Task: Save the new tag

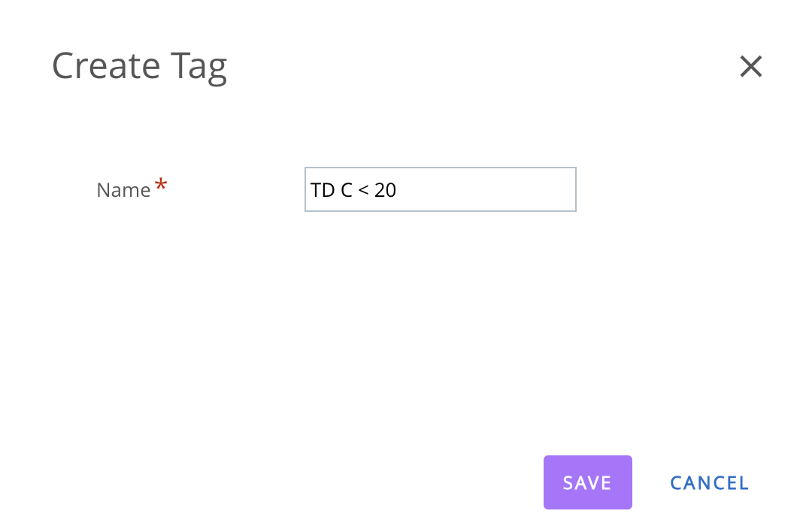Action: [x=587, y=482]
